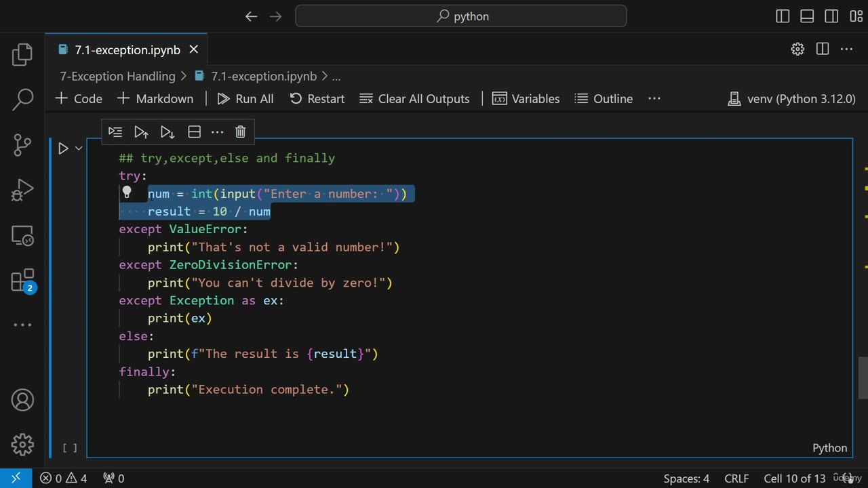
Task: Click the print("Execution complete.") line
Action: click(x=248, y=389)
